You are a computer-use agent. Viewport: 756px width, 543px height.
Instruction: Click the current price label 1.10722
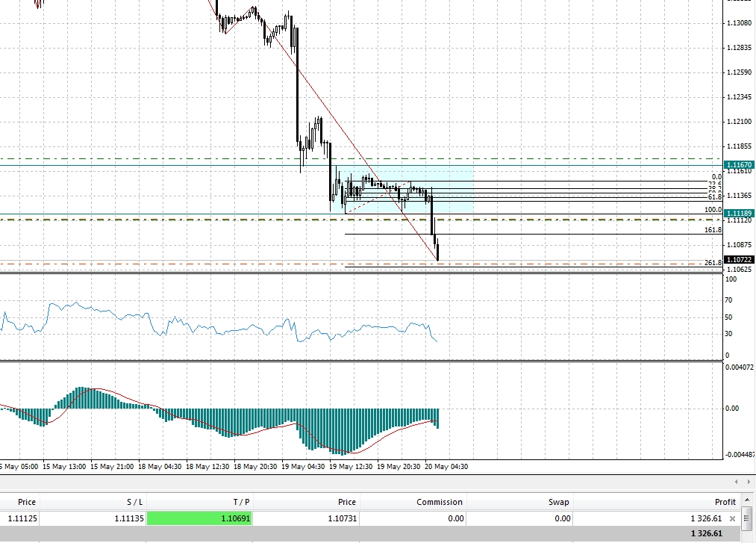click(x=739, y=260)
